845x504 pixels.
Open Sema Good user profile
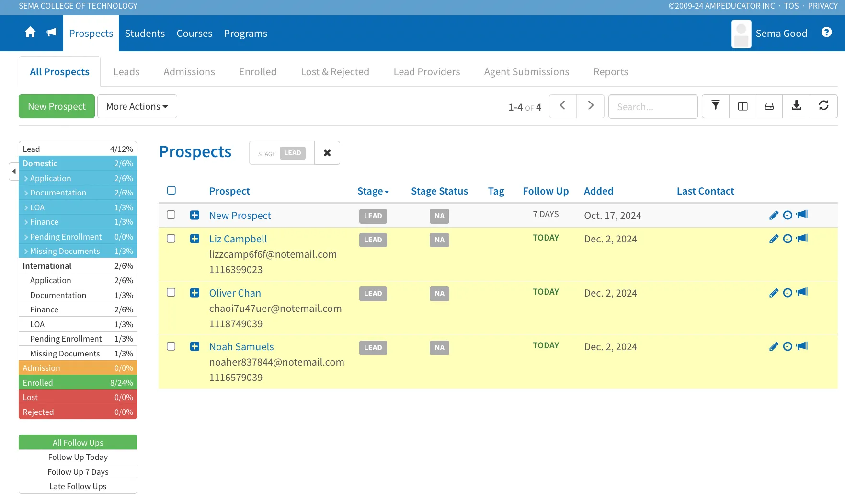769,34
